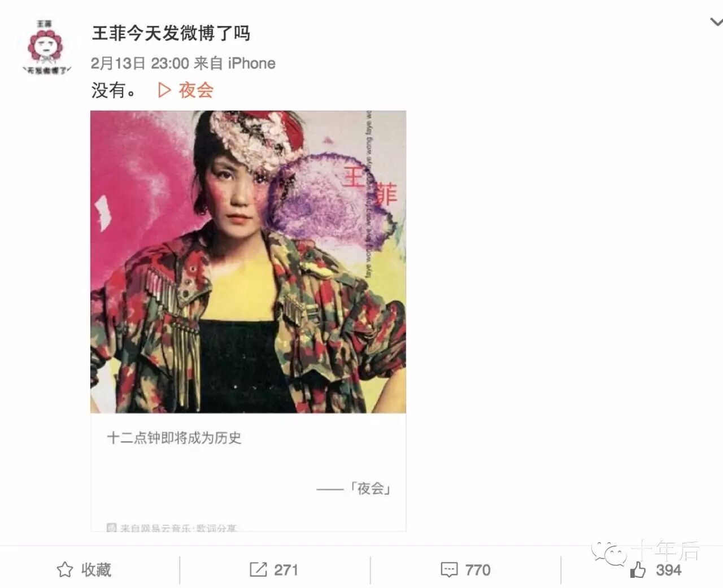
Task: Click the like count 394
Action: [669, 570]
